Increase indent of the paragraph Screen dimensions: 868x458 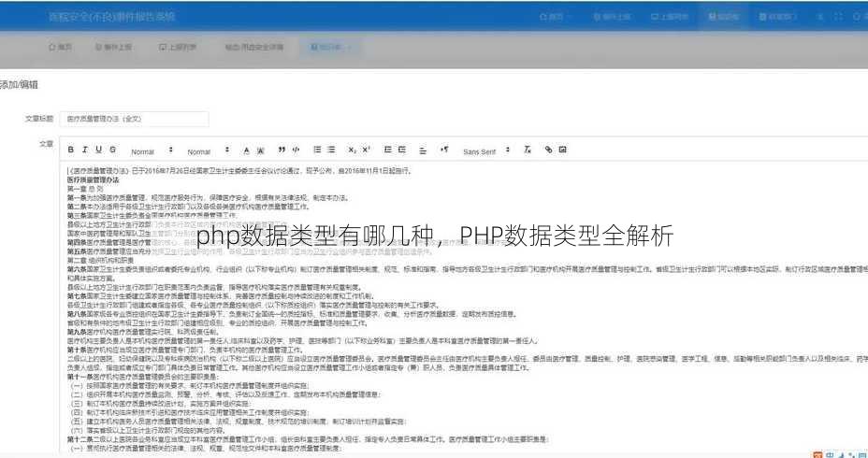pyautogui.click(x=402, y=150)
